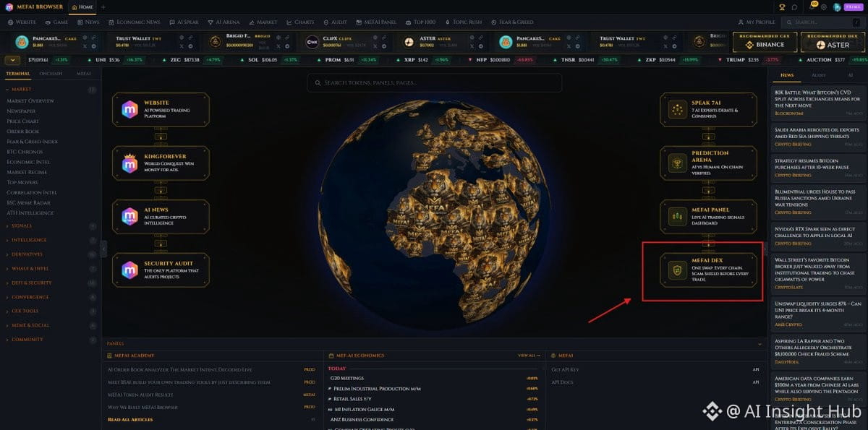This screenshot has height=430, width=868.
Task: Click the user avatar icon
Action: tap(837, 7)
